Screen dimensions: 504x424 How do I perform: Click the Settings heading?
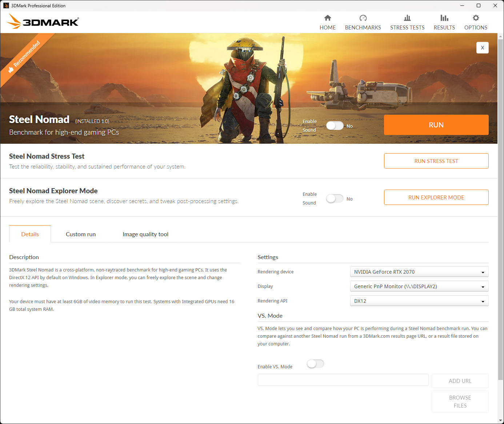pos(268,257)
